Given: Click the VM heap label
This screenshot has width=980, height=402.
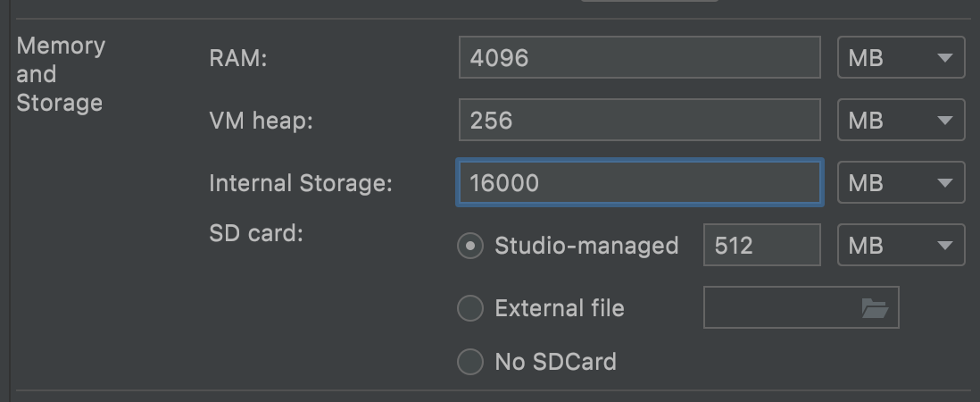Looking at the screenshot, I should tap(261, 121).
